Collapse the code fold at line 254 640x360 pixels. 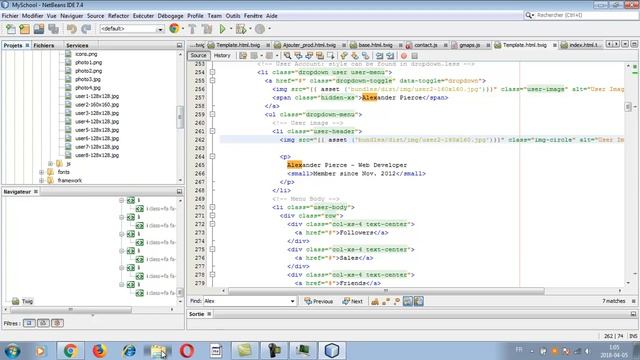(212, 72)
